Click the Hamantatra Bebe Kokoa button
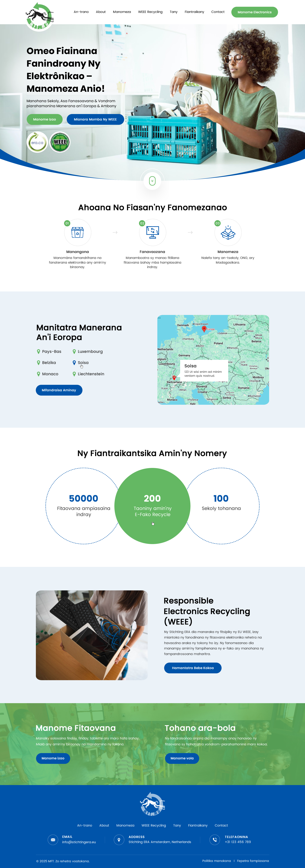The width and height of the screenshot is (305, 868). (193, 668)
